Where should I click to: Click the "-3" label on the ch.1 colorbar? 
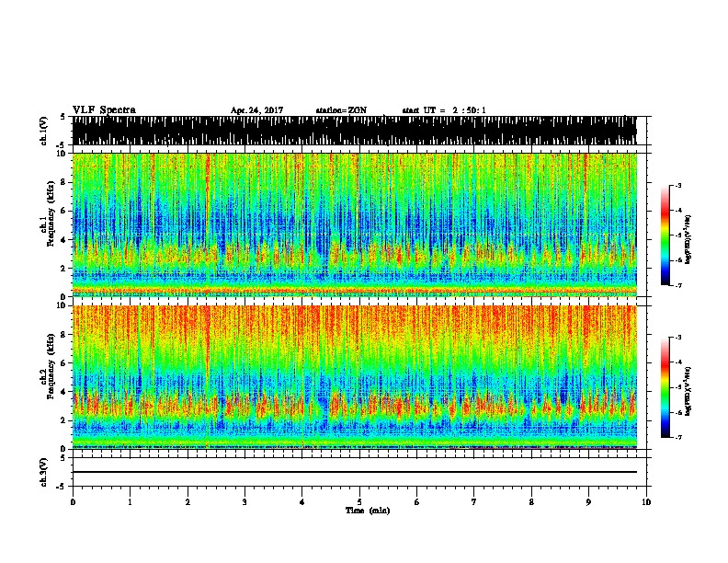coord(678,186)
